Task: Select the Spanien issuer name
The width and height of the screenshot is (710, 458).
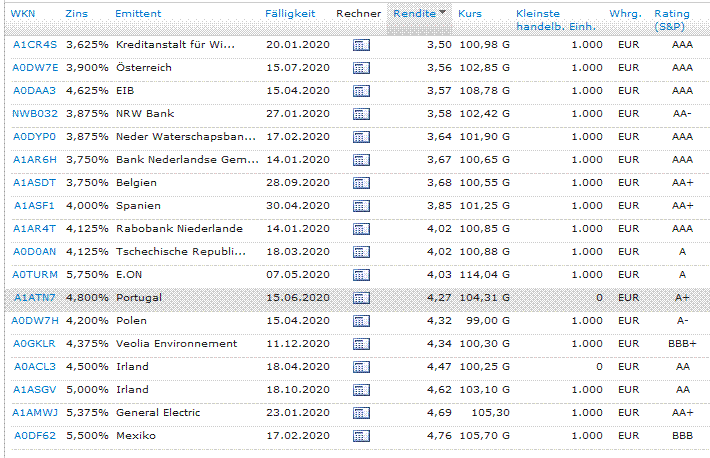Action: click(138, 206)
